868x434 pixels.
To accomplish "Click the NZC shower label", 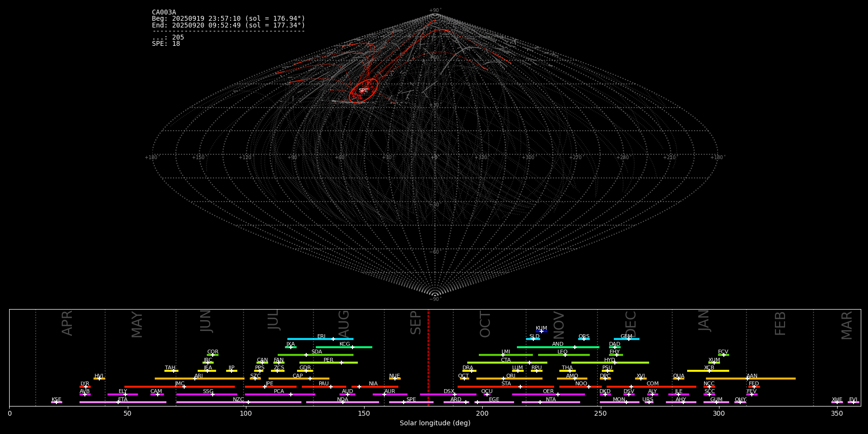I will (238, 400).
